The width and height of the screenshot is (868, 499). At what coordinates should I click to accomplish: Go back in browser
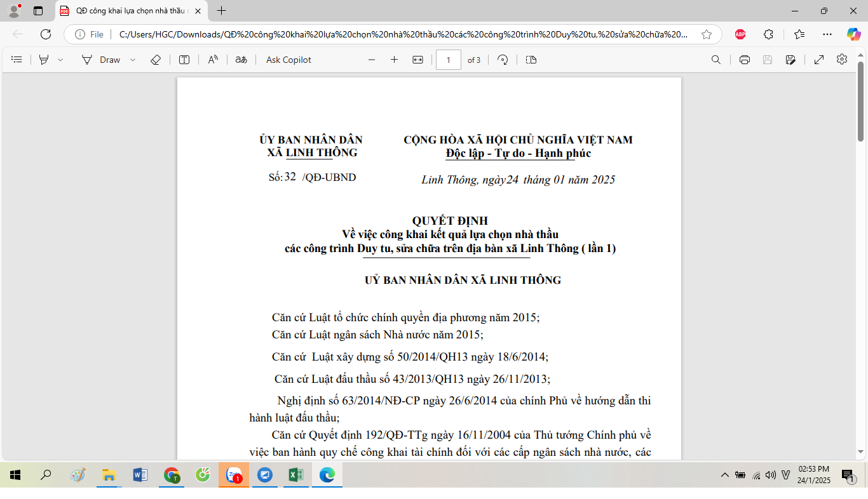coord(18,34)
